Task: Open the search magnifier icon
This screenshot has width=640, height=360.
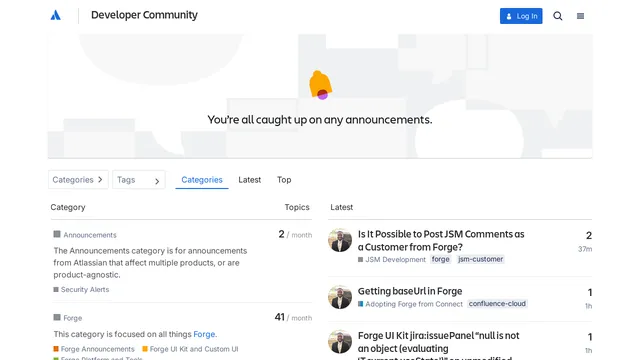Action: click(558, 16)
